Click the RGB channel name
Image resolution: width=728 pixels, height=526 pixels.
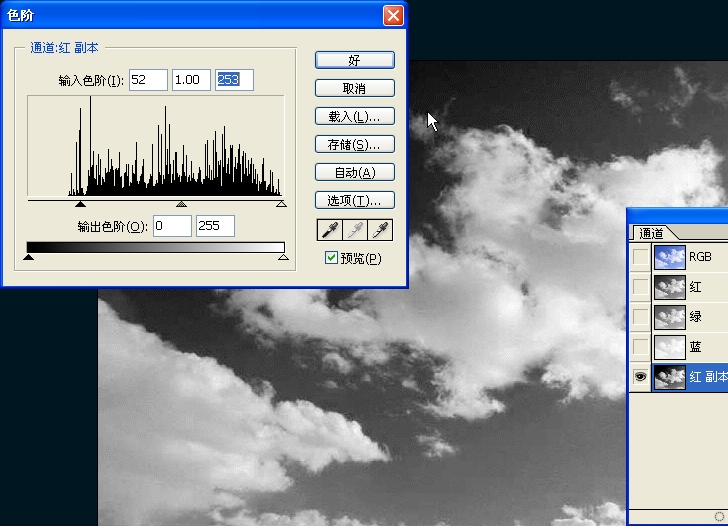click(700, 257)
